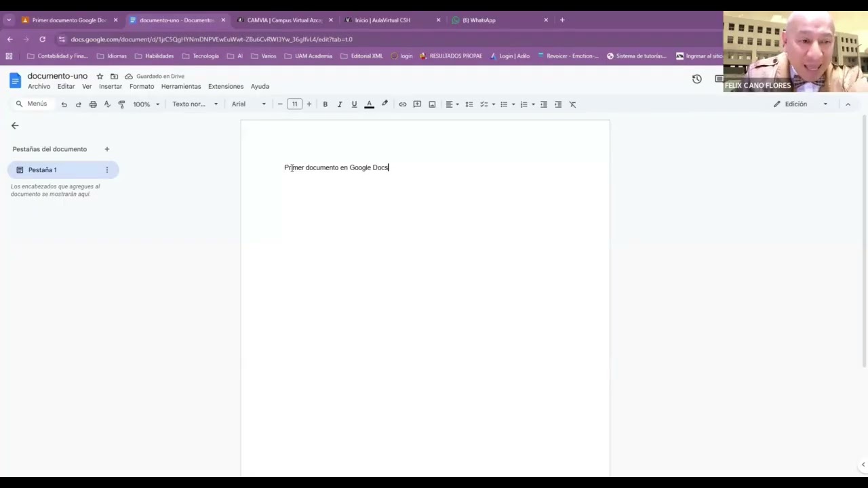The height and width of the screenshot is (488, 868).
Task: Open the text alignment dropdown
Action: 452,104
